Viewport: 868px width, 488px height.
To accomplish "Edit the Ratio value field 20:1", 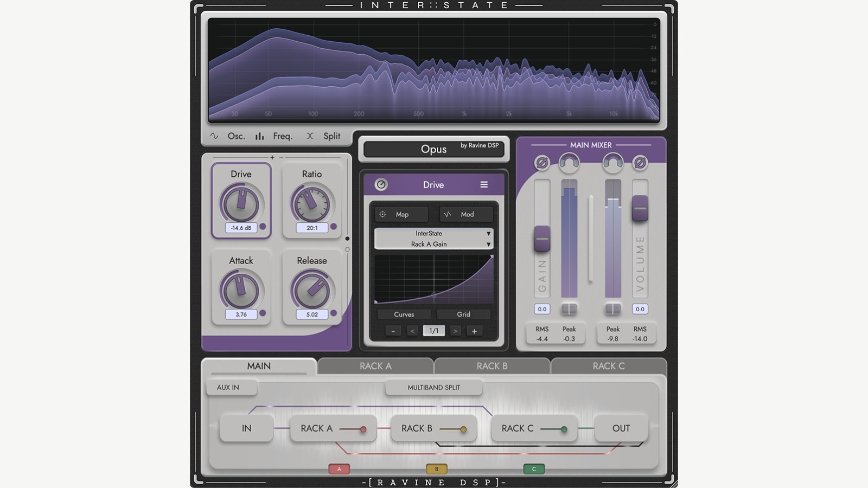I will pyautogui.click(x=312, y=228).
